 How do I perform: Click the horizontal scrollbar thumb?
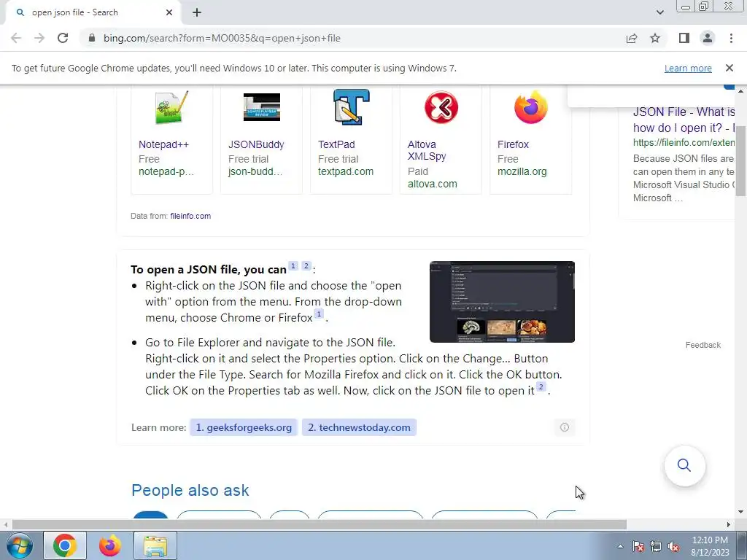(x=320, y=524)
